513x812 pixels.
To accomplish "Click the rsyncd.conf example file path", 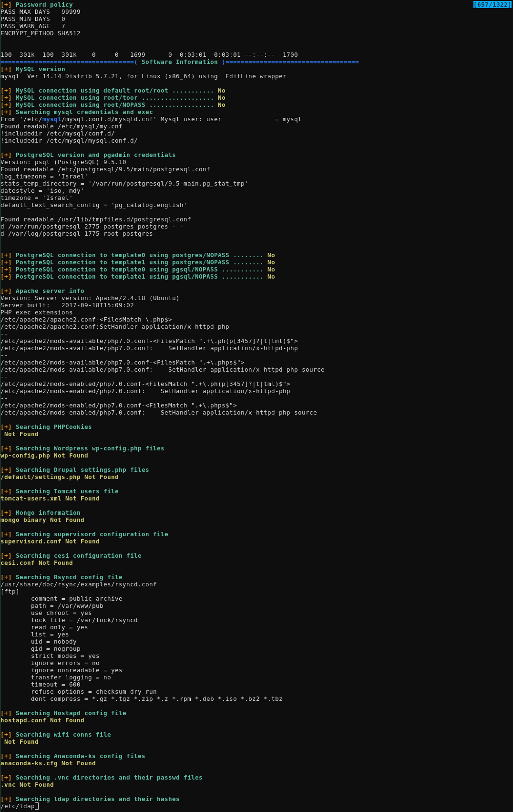I will (x=78, y=584).
